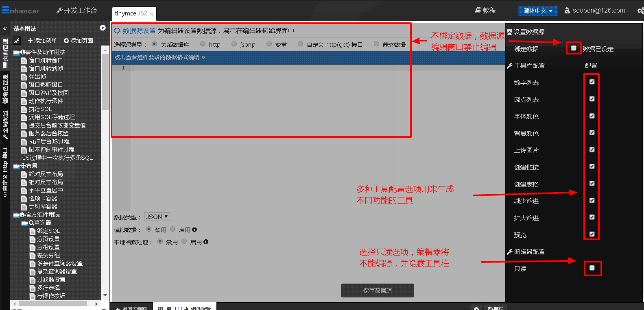
Task: Click the collapse-all arrows icon in sidebar
Action: 17,40
